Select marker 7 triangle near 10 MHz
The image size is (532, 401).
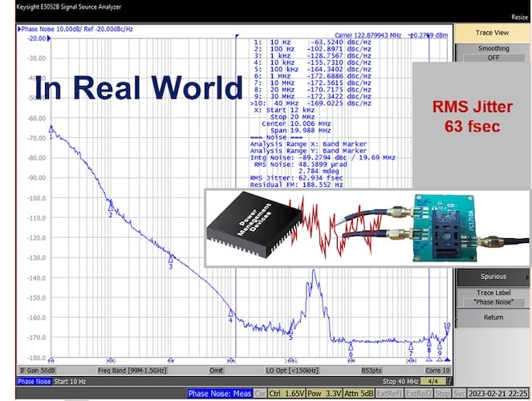pyautogui.click(x=411, y=346)
